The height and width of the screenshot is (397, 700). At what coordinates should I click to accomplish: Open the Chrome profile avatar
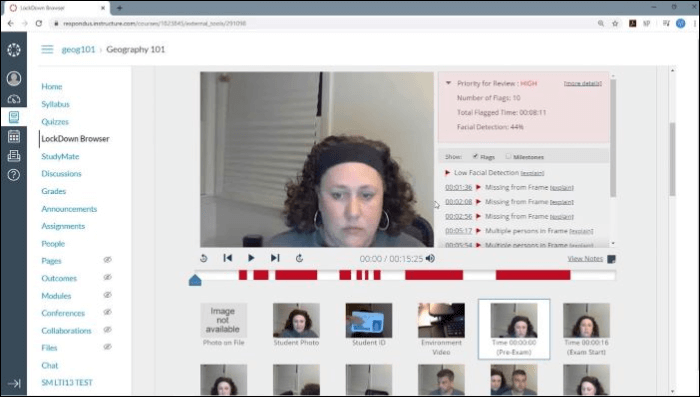click(680, 23)
